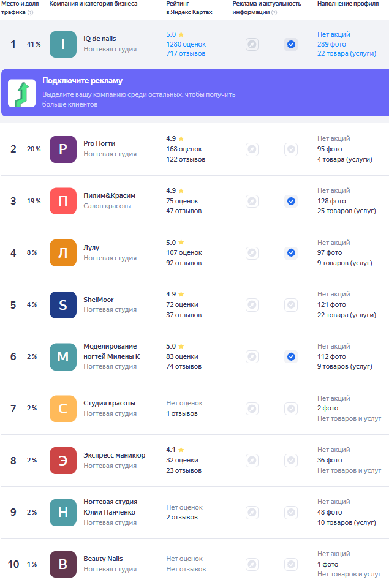Viewport: 389px width, 588px height.
Task: Click the blue '5.0' rating of IQ de nails
Action: [171, 34]
